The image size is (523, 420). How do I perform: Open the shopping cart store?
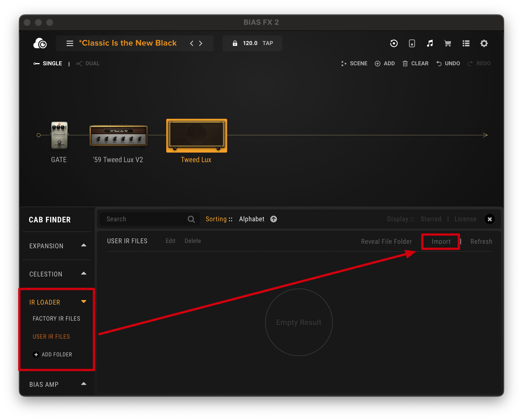(x=448, y=43)
